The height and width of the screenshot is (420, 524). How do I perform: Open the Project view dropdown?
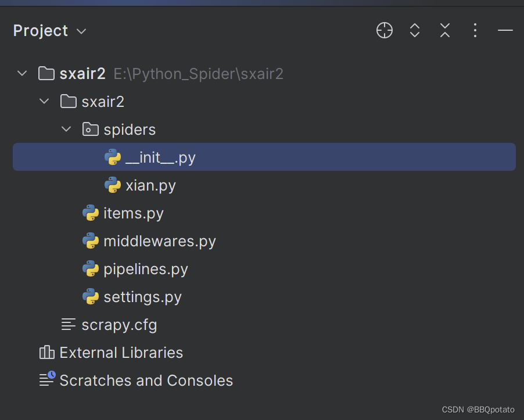point(81,31)
